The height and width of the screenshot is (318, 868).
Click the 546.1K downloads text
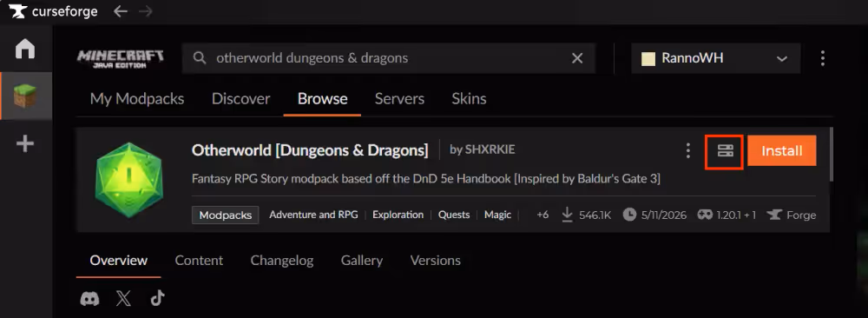pyautogui.click(x=595, y=215)
